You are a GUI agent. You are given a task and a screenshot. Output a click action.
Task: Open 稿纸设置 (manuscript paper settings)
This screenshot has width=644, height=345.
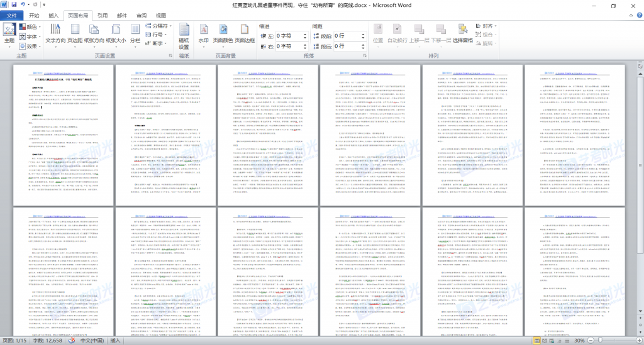click(184, 35)
